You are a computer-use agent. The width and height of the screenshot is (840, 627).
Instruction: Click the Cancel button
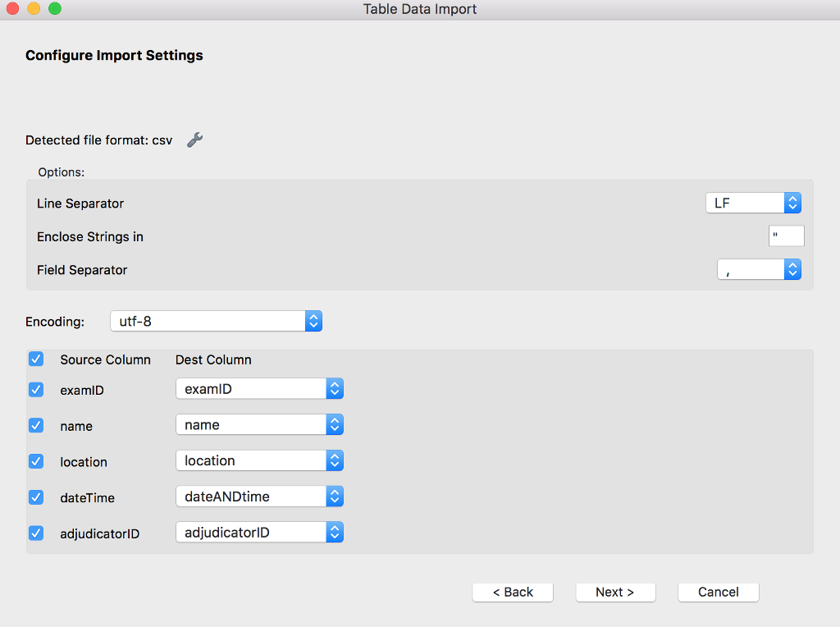719,593
